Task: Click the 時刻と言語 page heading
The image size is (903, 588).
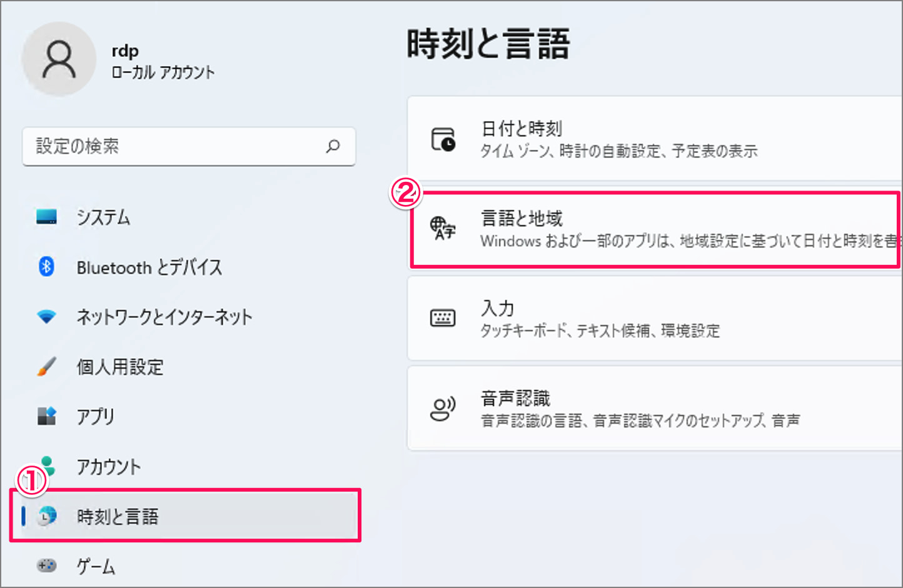Action: [488, 44]
